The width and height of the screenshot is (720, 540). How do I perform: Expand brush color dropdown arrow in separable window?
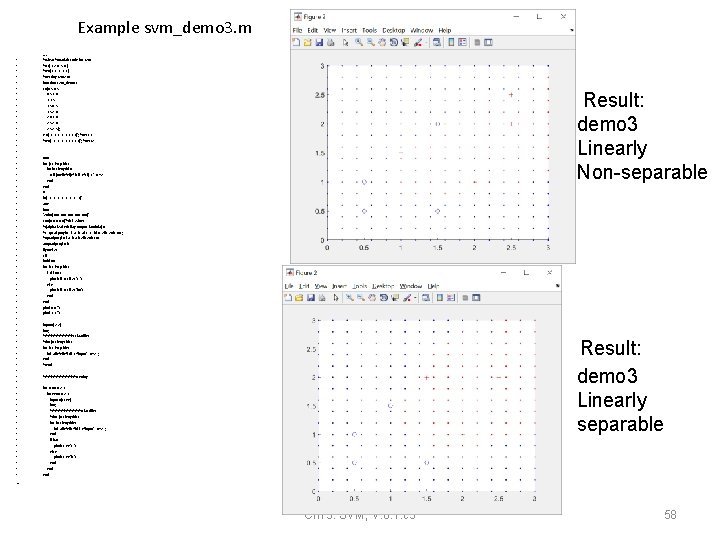click(x=415, y=298)
